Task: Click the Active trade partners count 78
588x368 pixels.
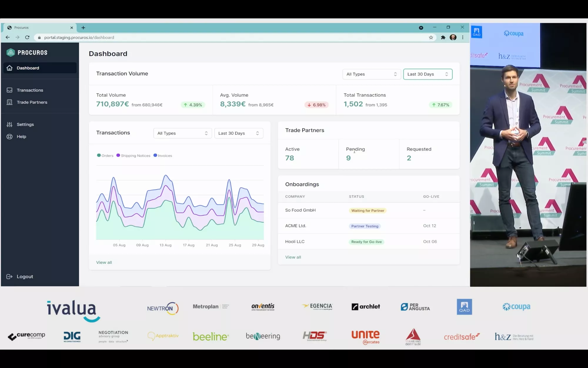Action: tap(290, 158)
